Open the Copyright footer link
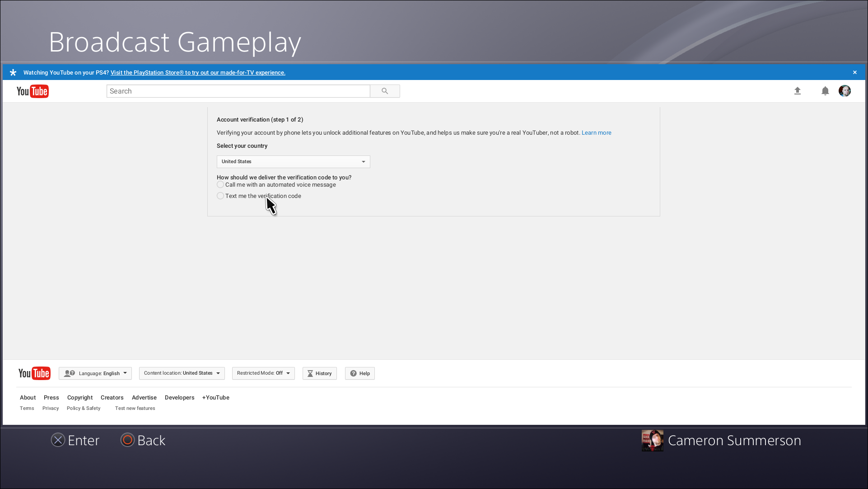 [x=80, y=398]
